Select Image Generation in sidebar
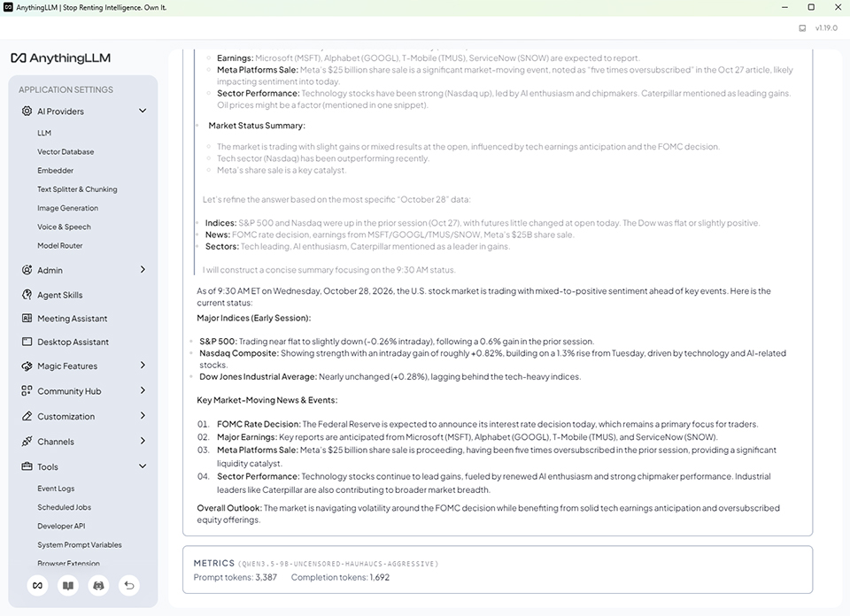Viewport: 850px width, 616px height. 68,208
